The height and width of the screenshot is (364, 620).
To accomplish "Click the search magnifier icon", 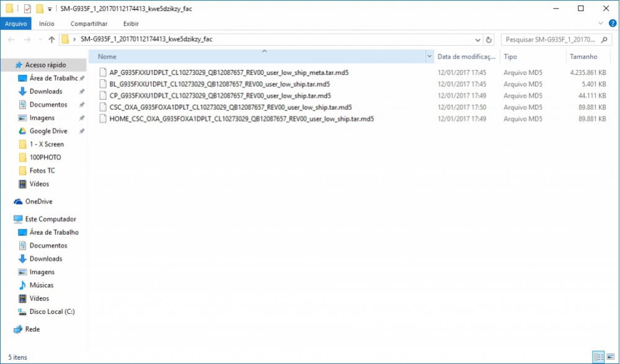I will click(x=606, y=40).
